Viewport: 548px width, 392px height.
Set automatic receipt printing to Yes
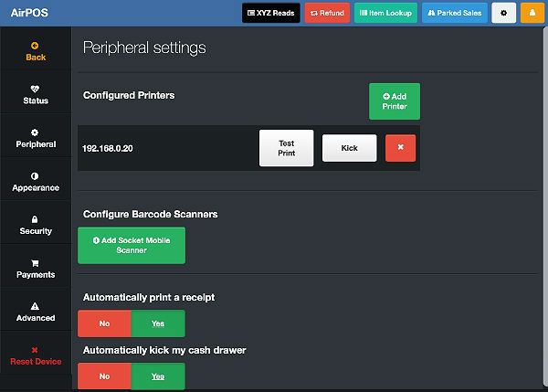[x=158, y=323]
